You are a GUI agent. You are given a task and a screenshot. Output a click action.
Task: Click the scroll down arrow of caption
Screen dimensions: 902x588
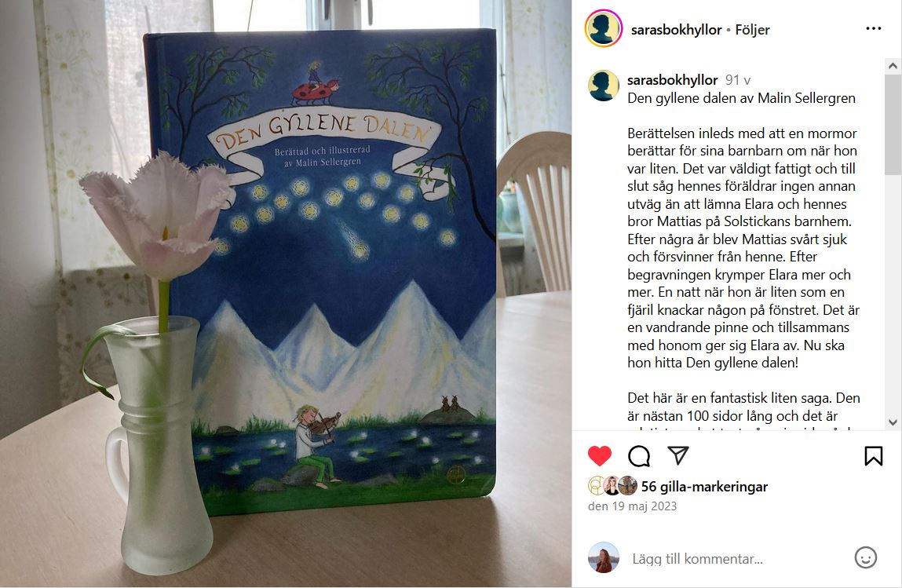coord(893,422)
